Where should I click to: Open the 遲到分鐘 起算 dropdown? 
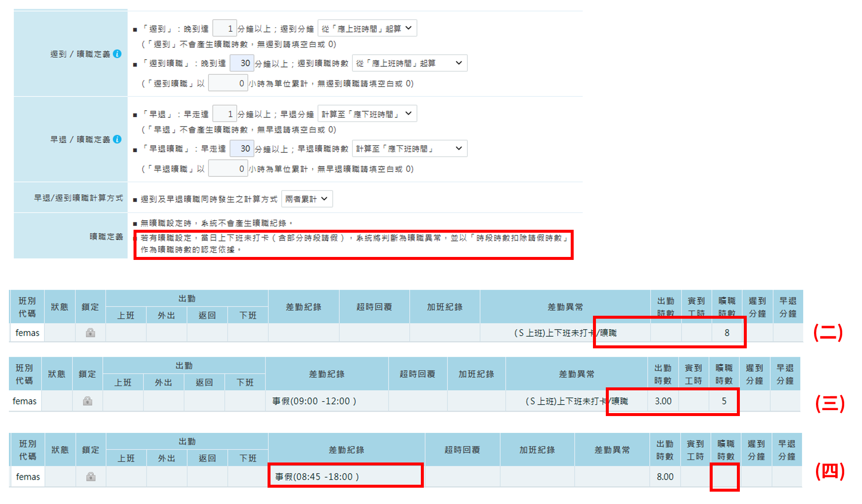pos(367,28)
